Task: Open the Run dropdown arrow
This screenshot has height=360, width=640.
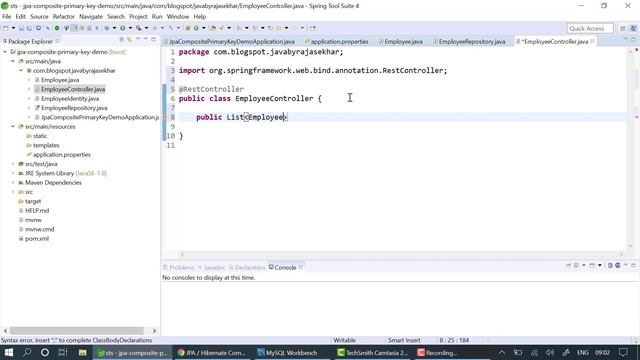Action: (x=130, y=28)
